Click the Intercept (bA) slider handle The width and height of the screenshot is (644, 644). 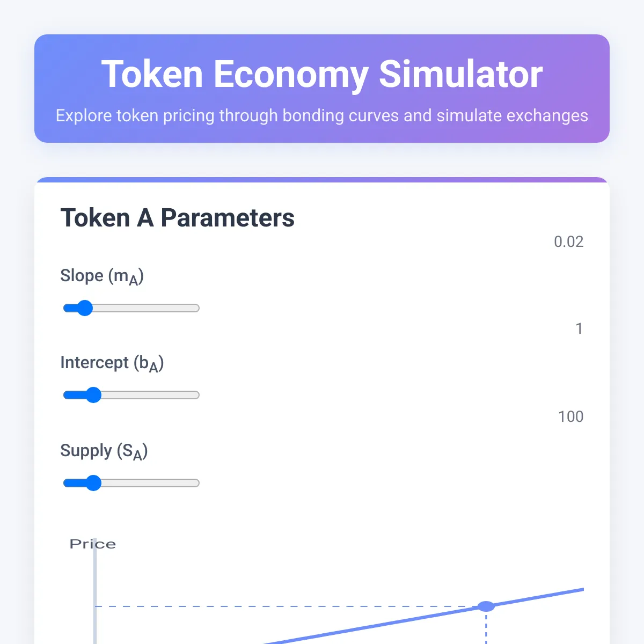[95, 395]
